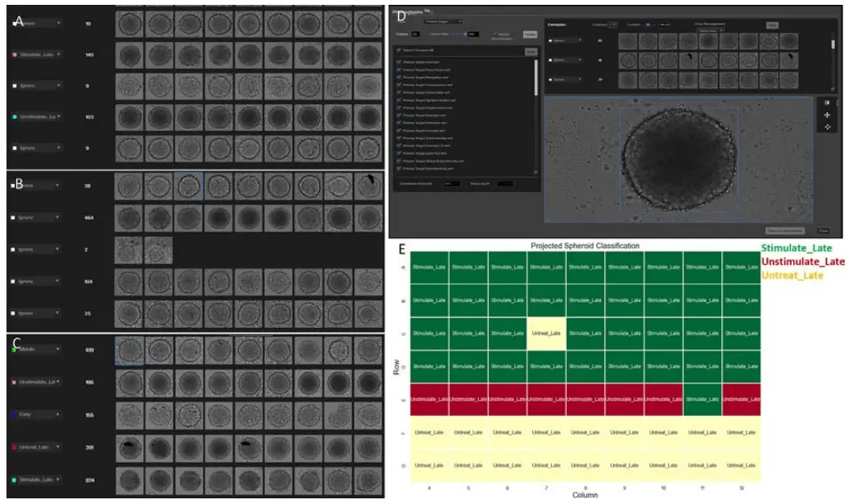Click the Clear button in Class Management
Screen dimensions: 848x504
click(772, 25)
